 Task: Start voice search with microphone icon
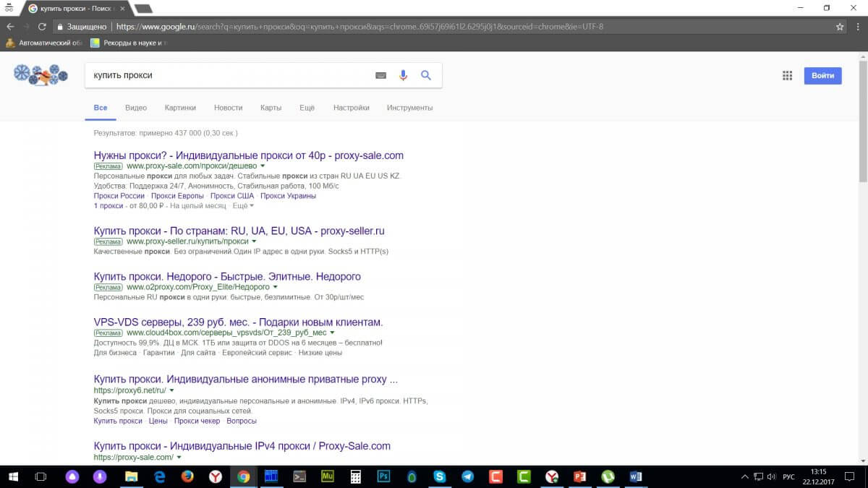click(403, 75)
